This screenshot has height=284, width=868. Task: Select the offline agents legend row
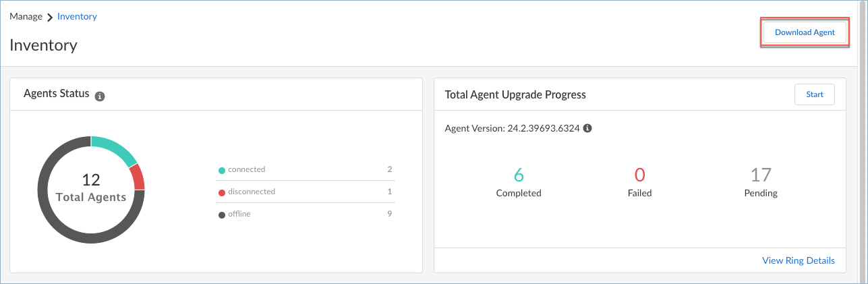click(x=306, y=214)
